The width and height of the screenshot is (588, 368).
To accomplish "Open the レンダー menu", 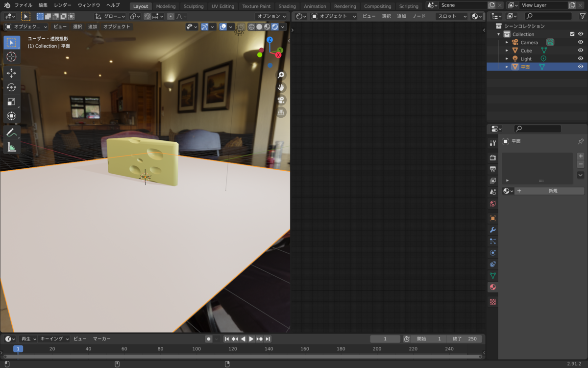I will coord(63,5).
